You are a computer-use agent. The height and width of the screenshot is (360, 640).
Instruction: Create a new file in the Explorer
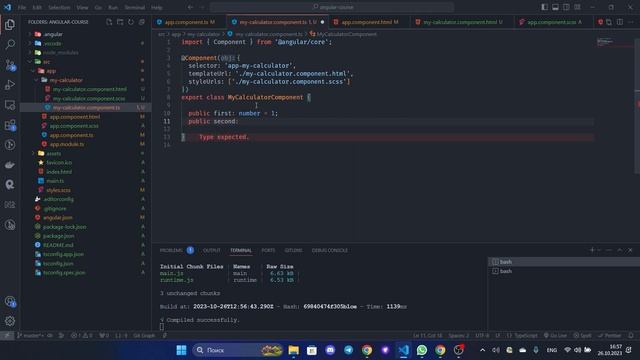point(109,22)
